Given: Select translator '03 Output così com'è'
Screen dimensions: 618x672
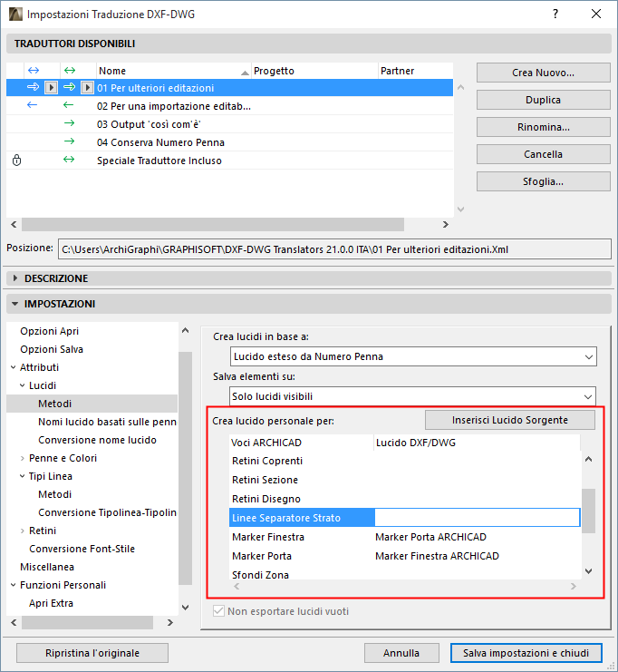Looking at the screenshot, I should [229, 124].
